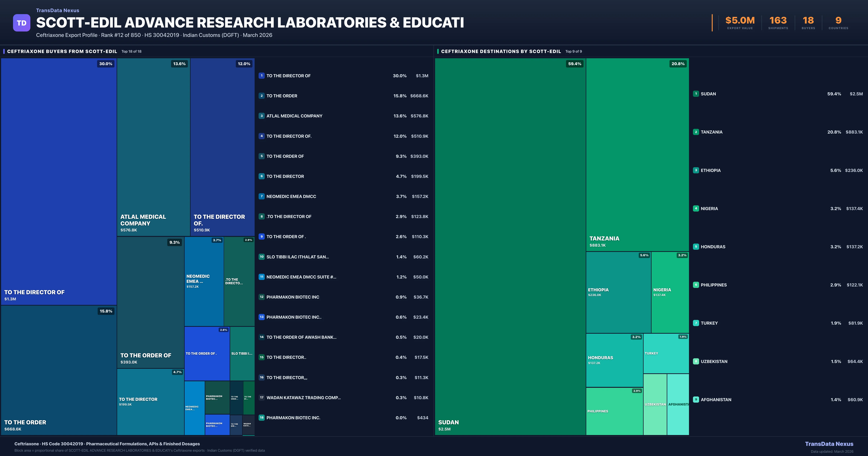Screen dimensions: 868x456
Task: Click the Ceftriaxone Destinations section heading
Action: coord(501,51)
